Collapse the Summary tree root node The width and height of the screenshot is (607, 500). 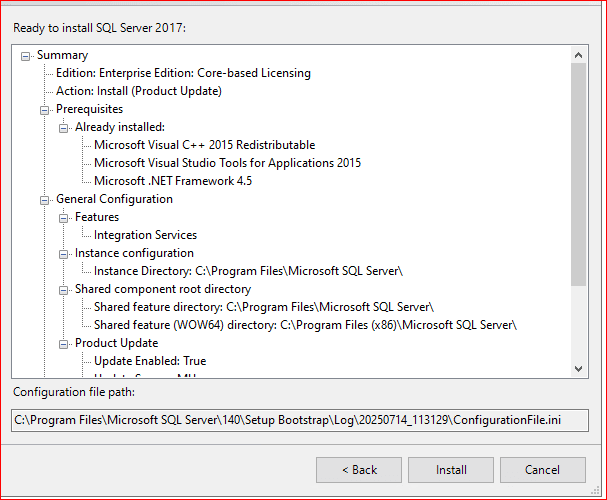(26, 56)
